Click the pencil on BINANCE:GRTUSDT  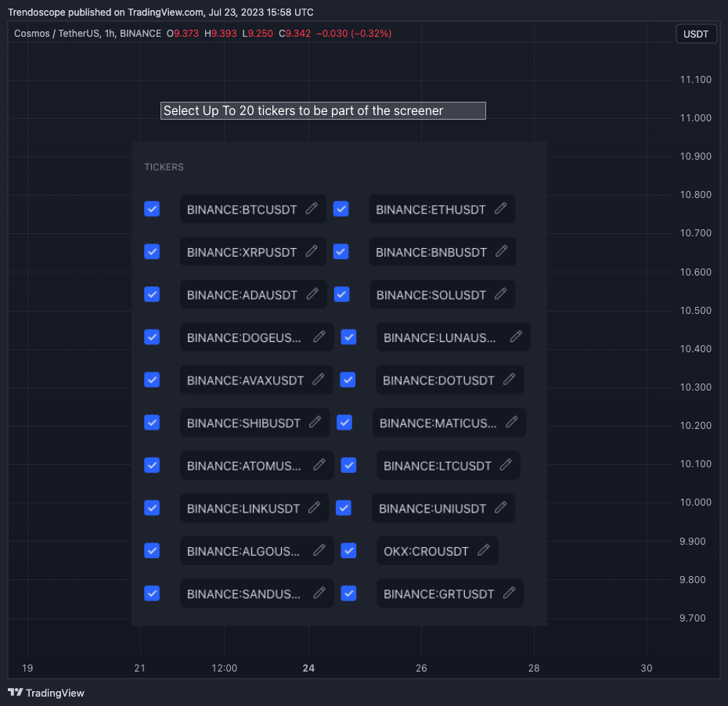click(510, 593)
